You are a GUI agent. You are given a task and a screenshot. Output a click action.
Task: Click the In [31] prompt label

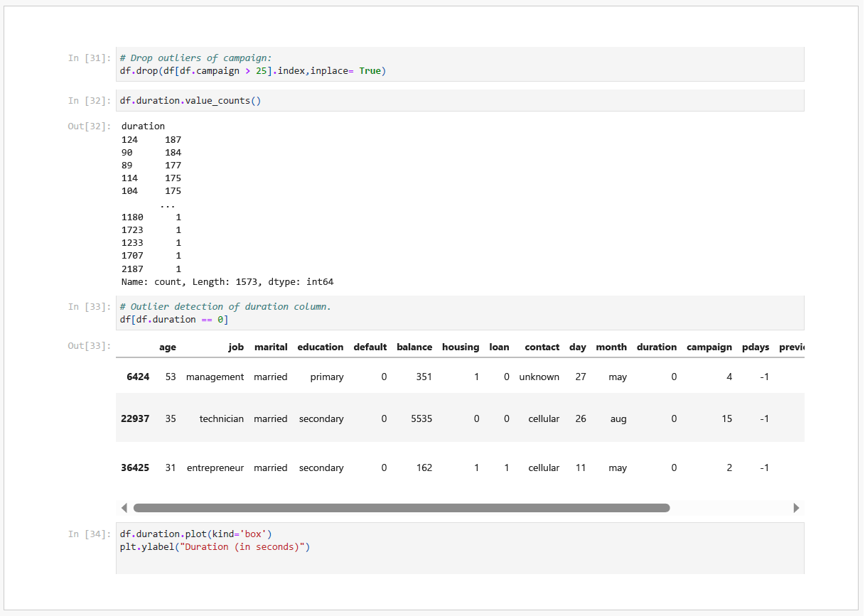click(x=89, y=58)
